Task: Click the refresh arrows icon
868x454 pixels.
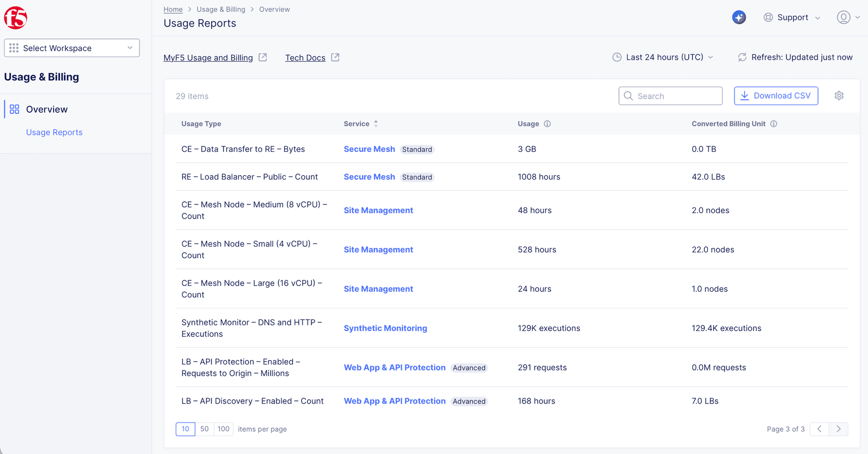Action: pyautogui.click(x=742, y=57)
